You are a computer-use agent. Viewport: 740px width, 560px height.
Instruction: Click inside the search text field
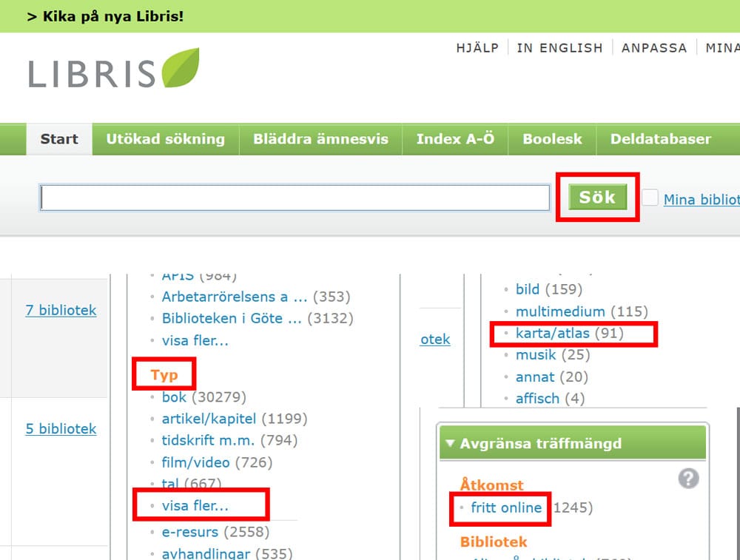coord(295,198)
